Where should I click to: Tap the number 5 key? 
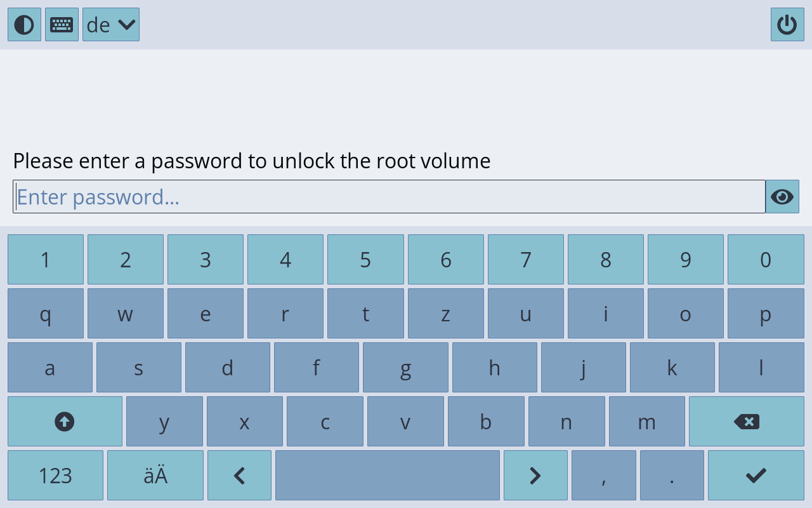pyautogui.click(x=365, y=260)
